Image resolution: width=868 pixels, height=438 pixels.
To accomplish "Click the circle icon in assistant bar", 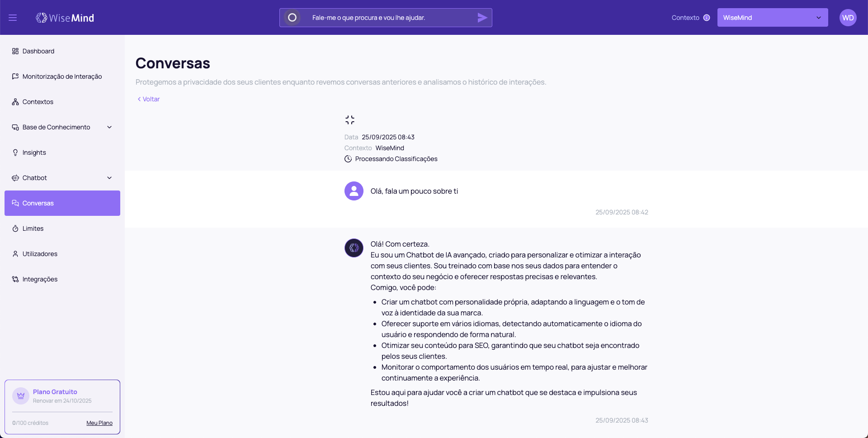I will [292, 18].
